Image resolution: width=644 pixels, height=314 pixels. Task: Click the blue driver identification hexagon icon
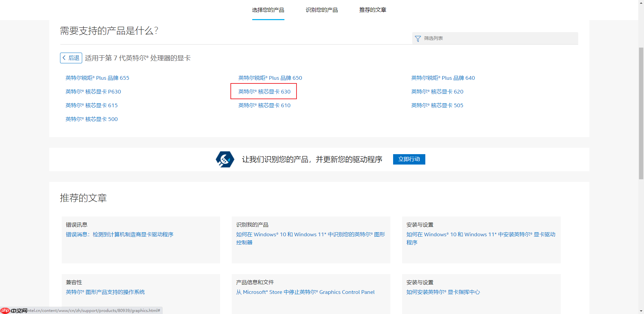tap(225, 159)
